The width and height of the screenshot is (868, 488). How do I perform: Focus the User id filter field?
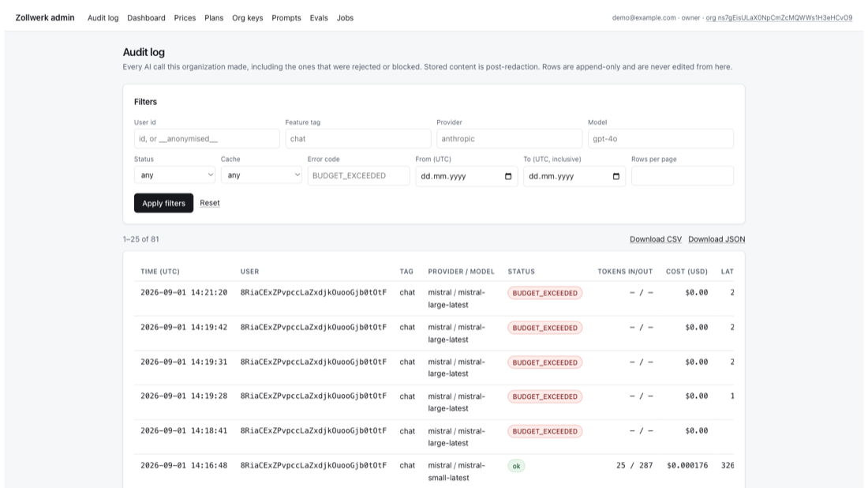click(x=207, y=138)
